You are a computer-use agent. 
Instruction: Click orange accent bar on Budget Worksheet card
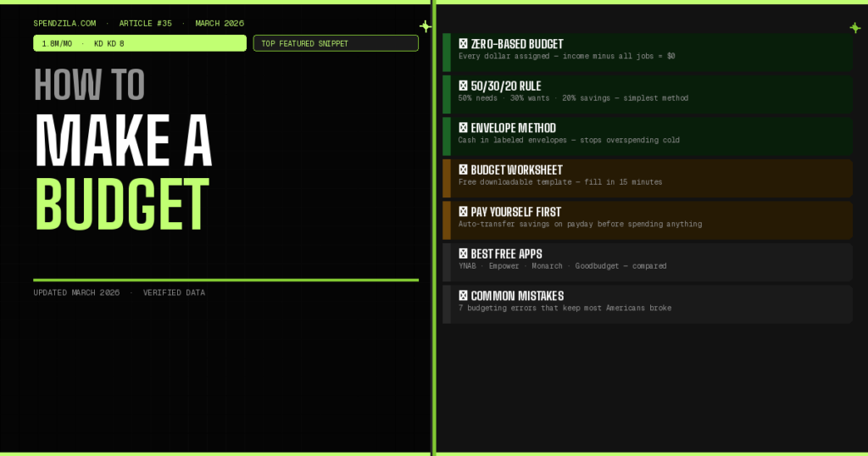pyautogui.click(x=447, y=178)
